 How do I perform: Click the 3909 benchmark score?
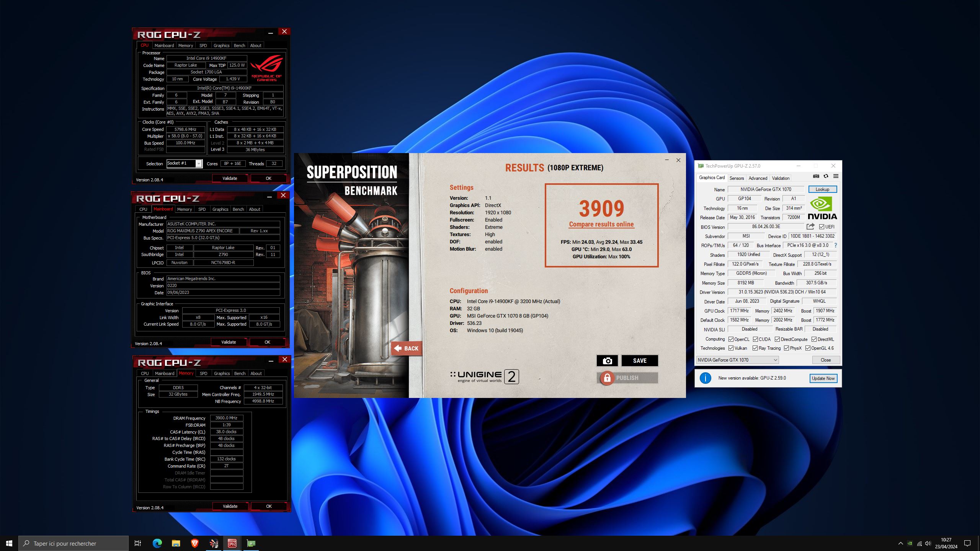tap(601, 209)
